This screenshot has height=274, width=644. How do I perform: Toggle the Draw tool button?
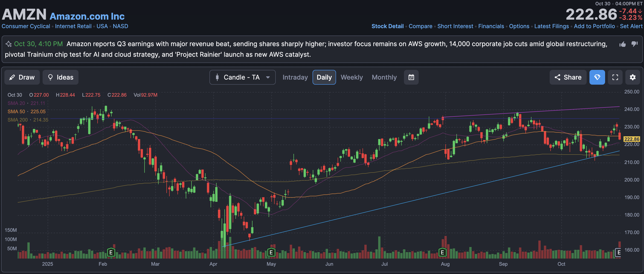[x=22, y=77]
